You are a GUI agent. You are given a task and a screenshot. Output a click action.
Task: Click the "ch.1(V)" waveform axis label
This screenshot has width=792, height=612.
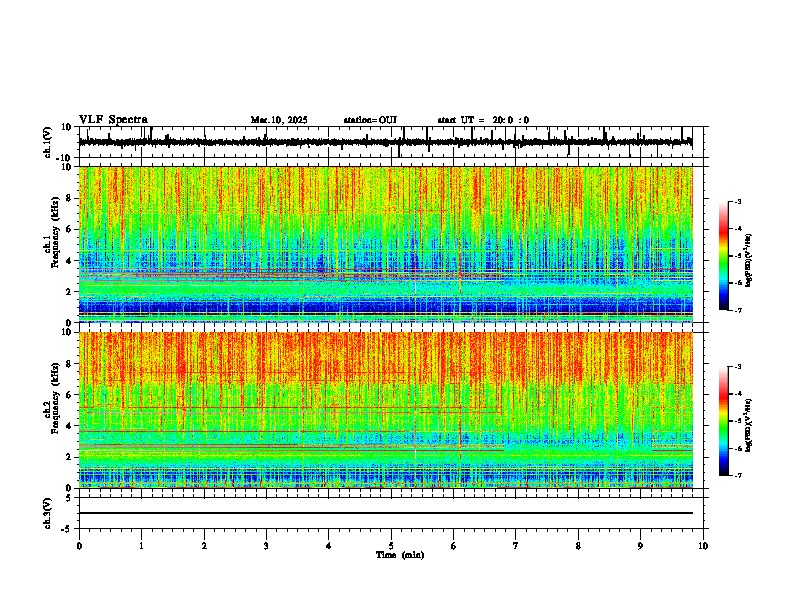[x=48, y=142]
